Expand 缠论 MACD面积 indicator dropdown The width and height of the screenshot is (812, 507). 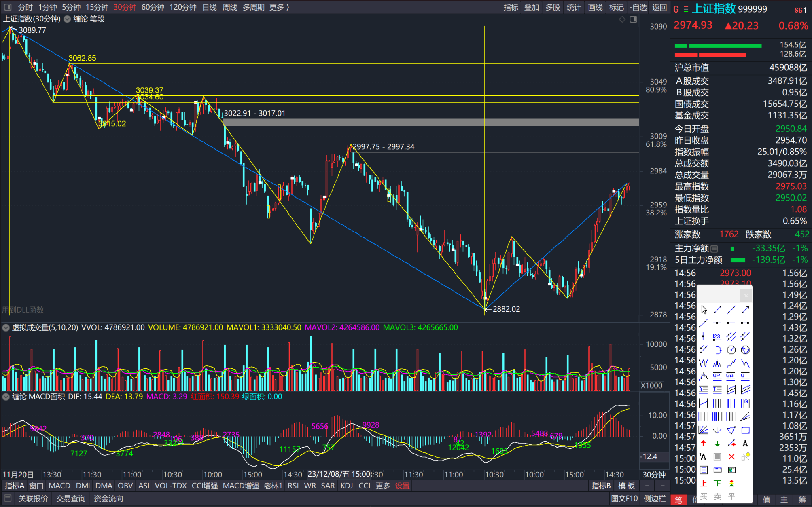click(x=6, y=397)
